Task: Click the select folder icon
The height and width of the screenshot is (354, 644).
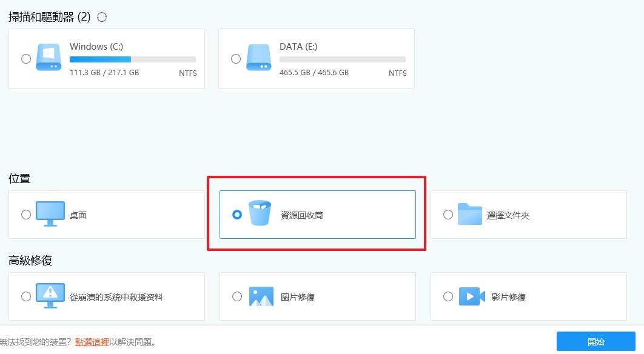Action: tap(469, 214)
